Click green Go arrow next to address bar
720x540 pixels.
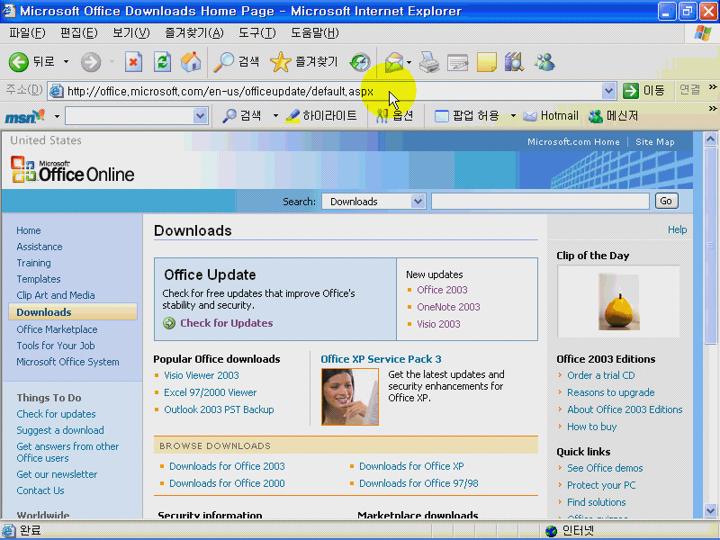click(x=631, y=90)
